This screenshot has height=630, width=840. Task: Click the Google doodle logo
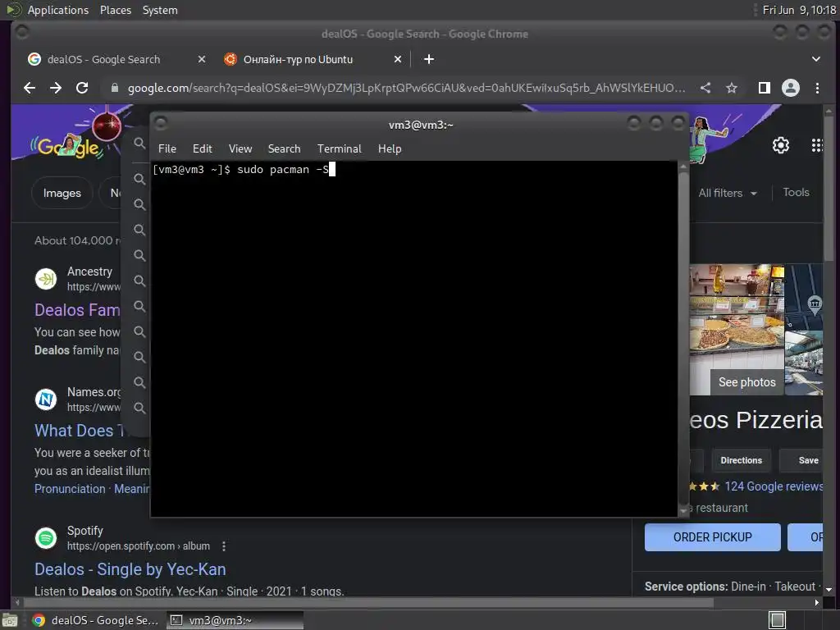[69, 146]
